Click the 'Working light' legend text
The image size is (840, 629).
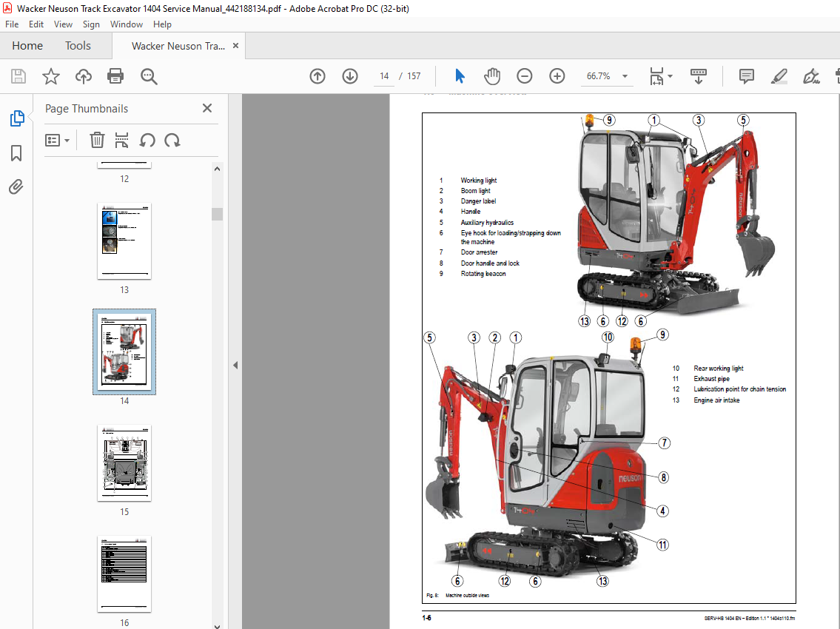[478, 180]
